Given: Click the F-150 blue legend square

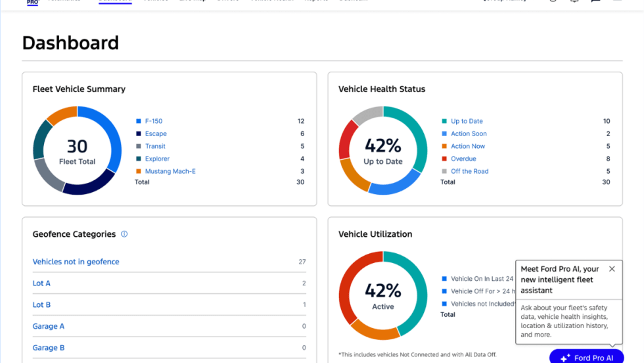Looking at the screenshot, I should tap(139, 121).
